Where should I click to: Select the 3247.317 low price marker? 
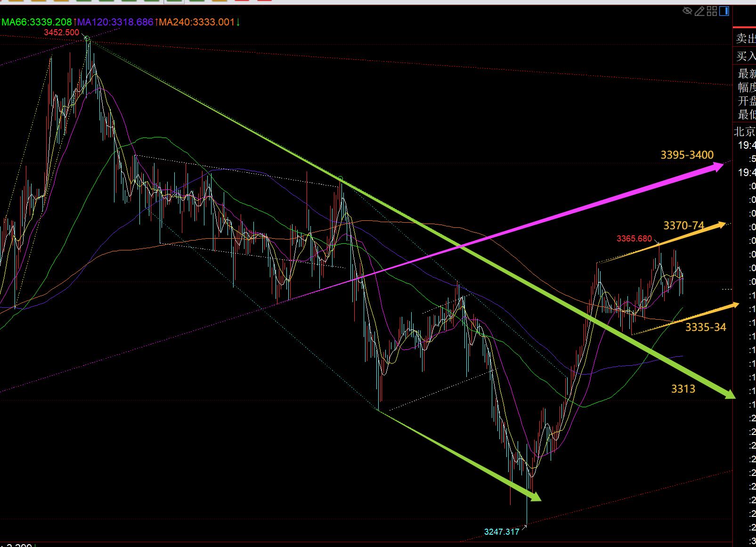coord(502,532)
